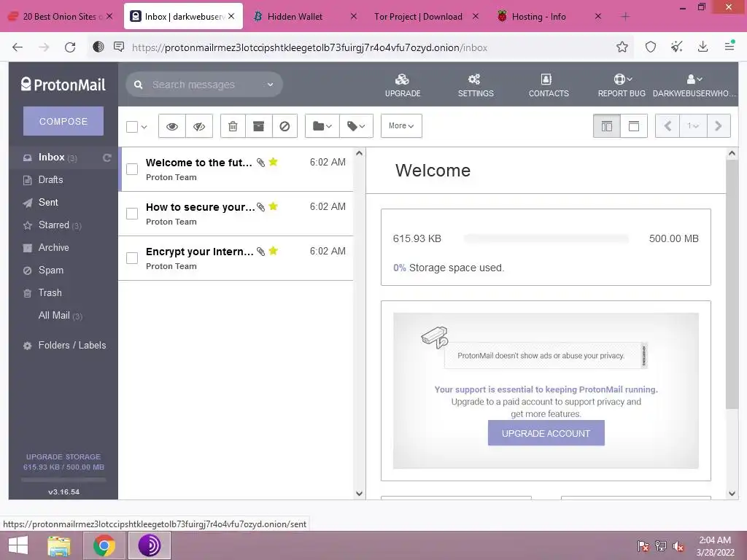Screen dimensions: 747x560
Task: Open a new browser tab
Action: point(625,17)
